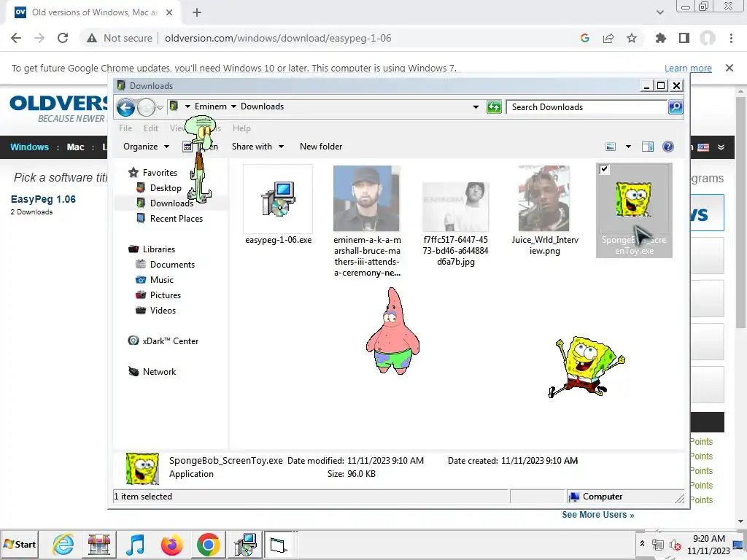Select Eminem in the address breadcrumb

click(x=211, y=106)
